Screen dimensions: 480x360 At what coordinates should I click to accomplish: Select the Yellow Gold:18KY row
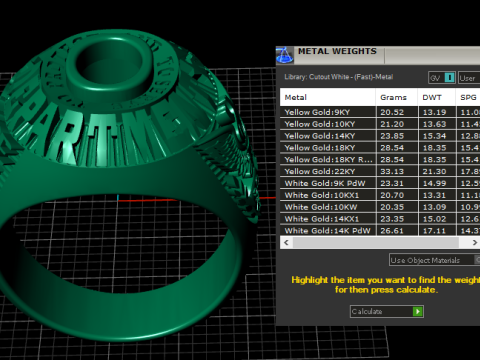tap(380, 148)
